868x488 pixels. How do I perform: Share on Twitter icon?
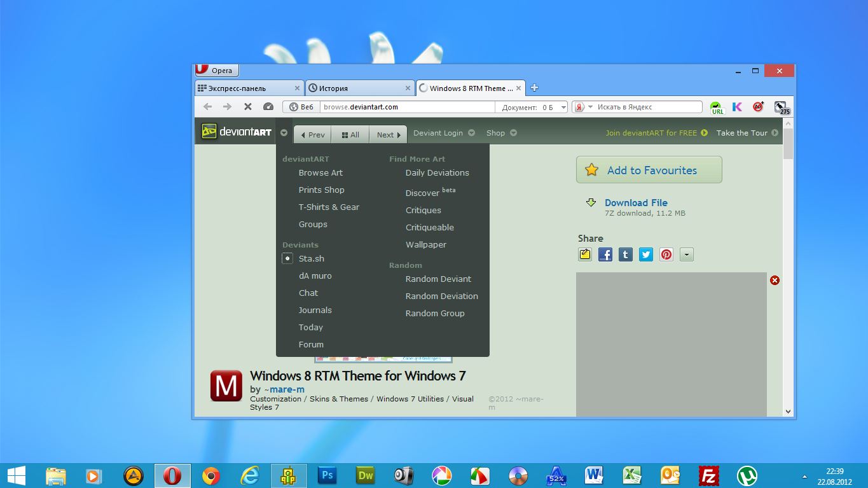646,254
